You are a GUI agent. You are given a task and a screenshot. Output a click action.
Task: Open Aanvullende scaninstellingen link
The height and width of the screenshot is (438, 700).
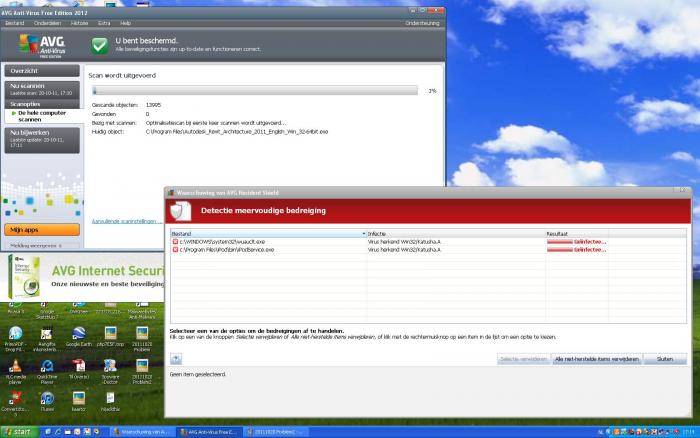[127, 221]
